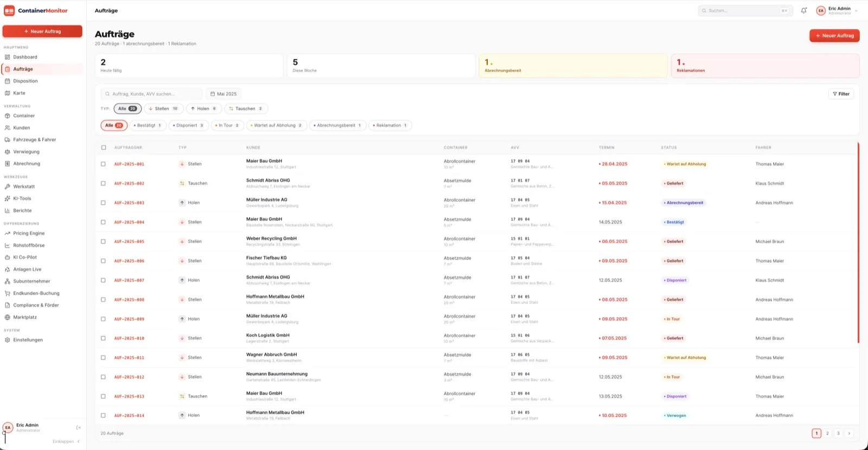Open Fahrzeuge & Fahrer truck icon

coord(8,140)
